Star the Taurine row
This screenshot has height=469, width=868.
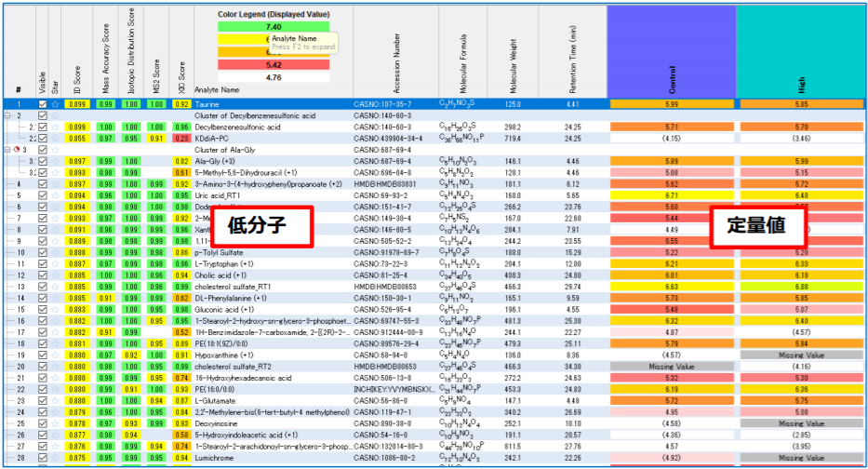coord(55,104)
